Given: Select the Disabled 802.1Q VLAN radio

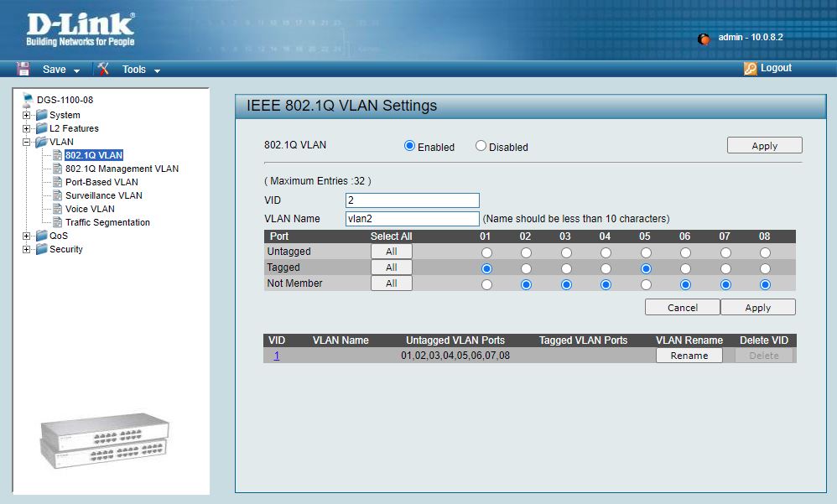Looking at the screenshot, I should tap(481, 146).
